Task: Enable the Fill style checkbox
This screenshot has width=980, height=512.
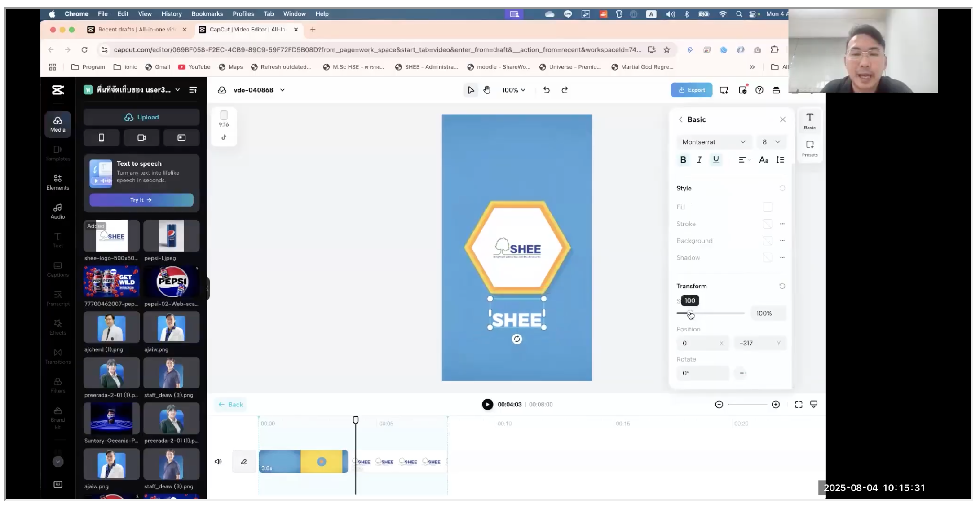Action: coord(767,207)
